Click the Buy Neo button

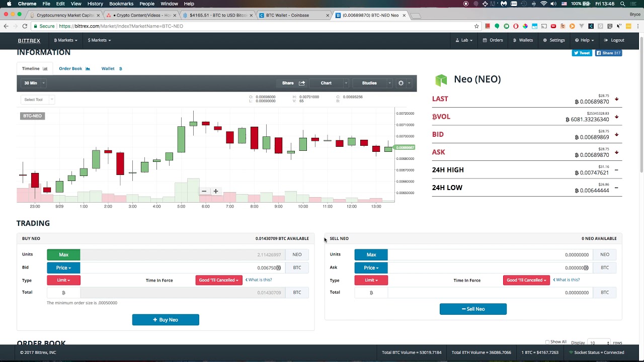166,320
